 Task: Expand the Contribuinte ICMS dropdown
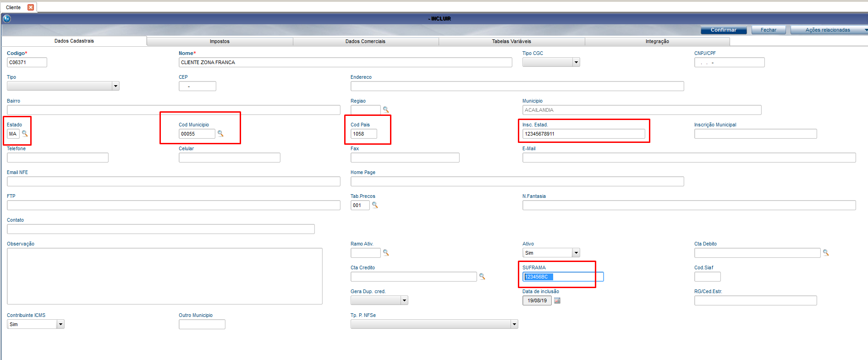tap(60, 324)
